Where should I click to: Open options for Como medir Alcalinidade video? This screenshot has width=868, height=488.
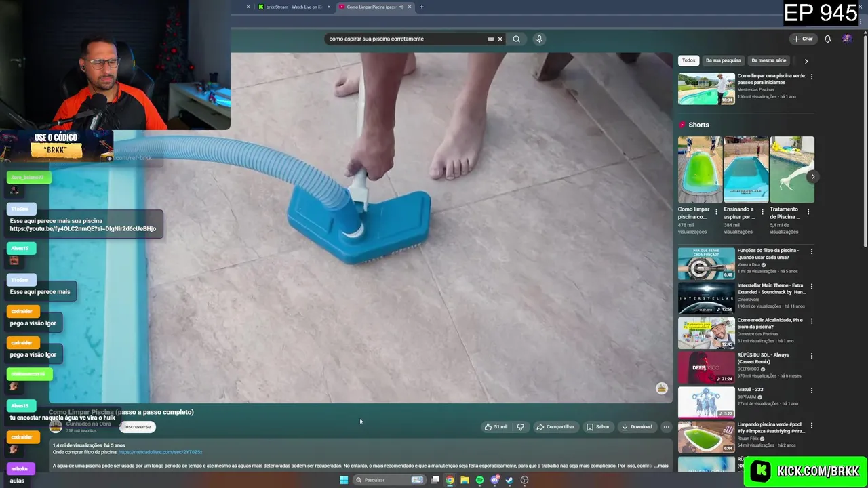point(811,321)
